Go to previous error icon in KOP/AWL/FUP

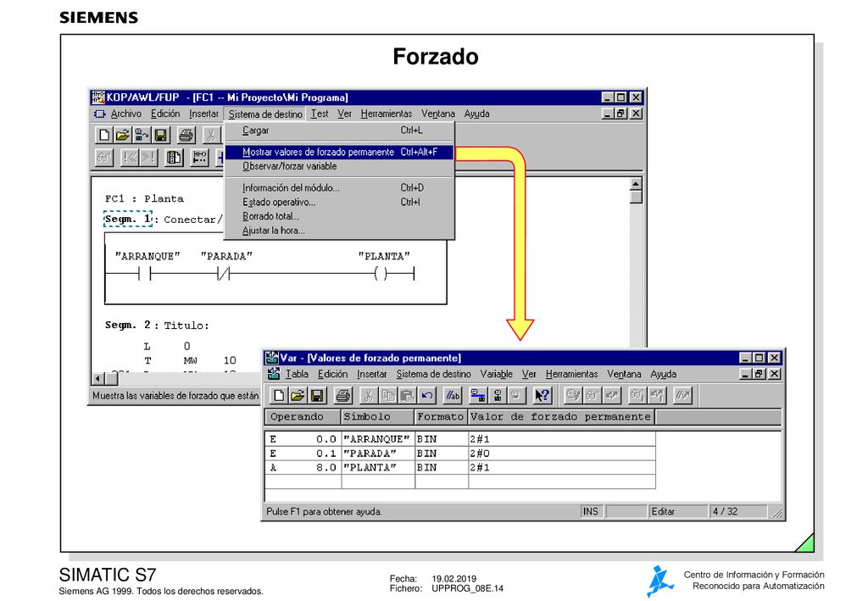click(x=130, y=158)
